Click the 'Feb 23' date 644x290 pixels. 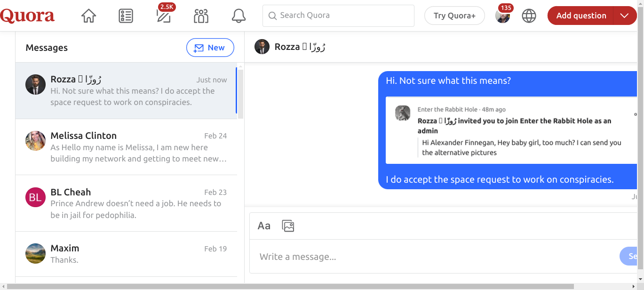point(215,193)
